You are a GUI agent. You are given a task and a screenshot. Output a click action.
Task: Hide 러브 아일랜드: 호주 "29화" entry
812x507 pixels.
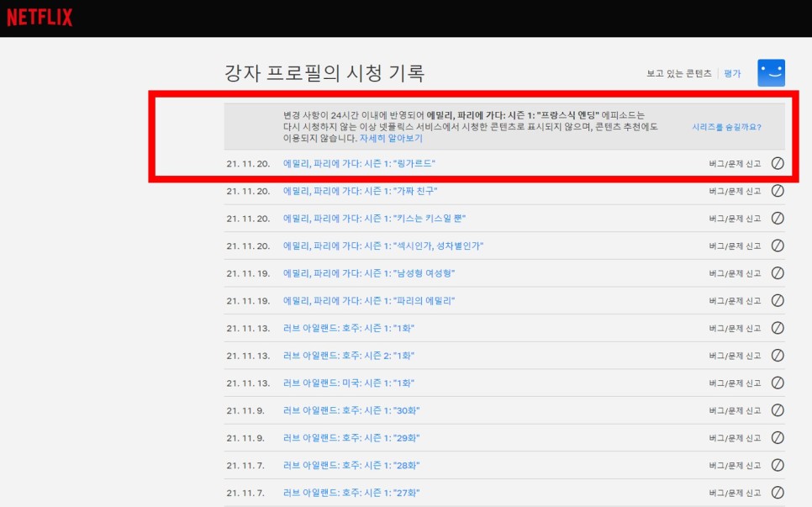[x=778, y=437]
